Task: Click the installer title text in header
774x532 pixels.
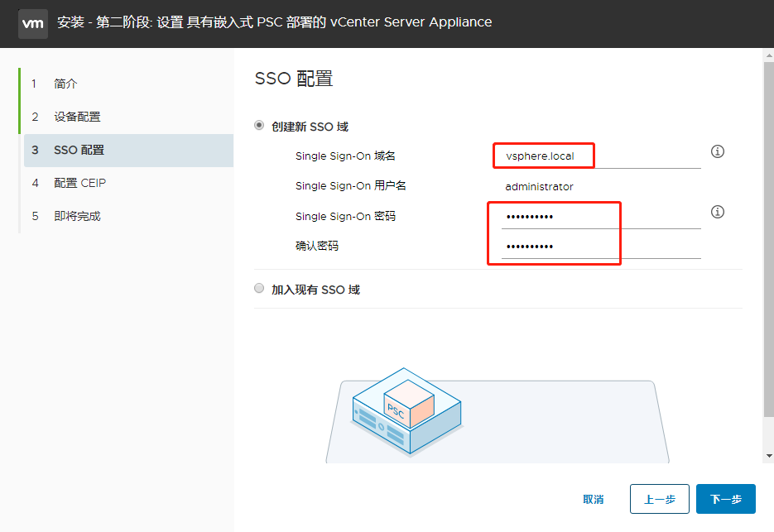Action: pyautogui.click(x=275, y=22)
